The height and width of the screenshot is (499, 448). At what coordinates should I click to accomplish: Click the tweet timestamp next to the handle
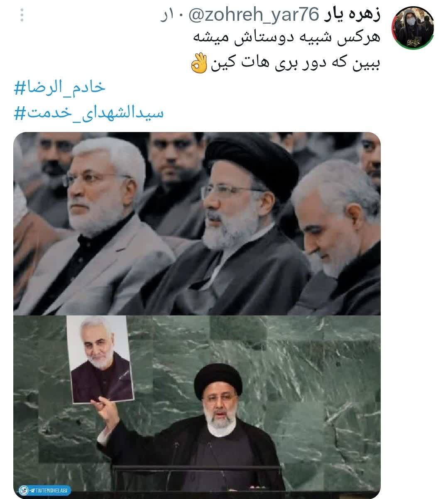(171, 16)
